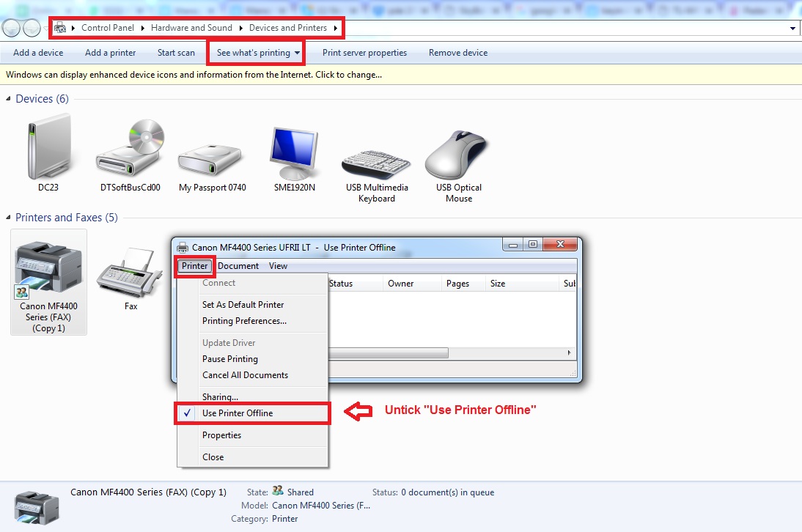This screenshot has width=802, height=532.
Task: Choose Pause Printing from Printer menu
Action: pyautogui.click(x=252, y=359)
